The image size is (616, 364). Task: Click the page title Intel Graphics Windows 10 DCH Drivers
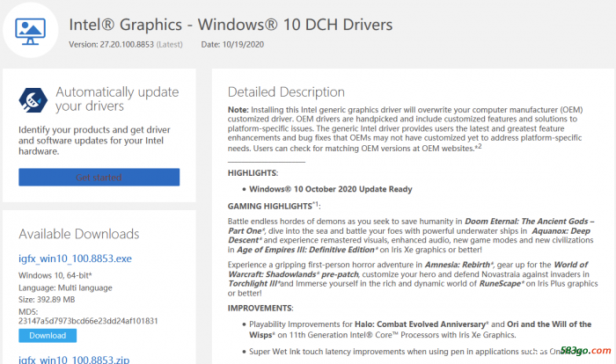[231, 25]
